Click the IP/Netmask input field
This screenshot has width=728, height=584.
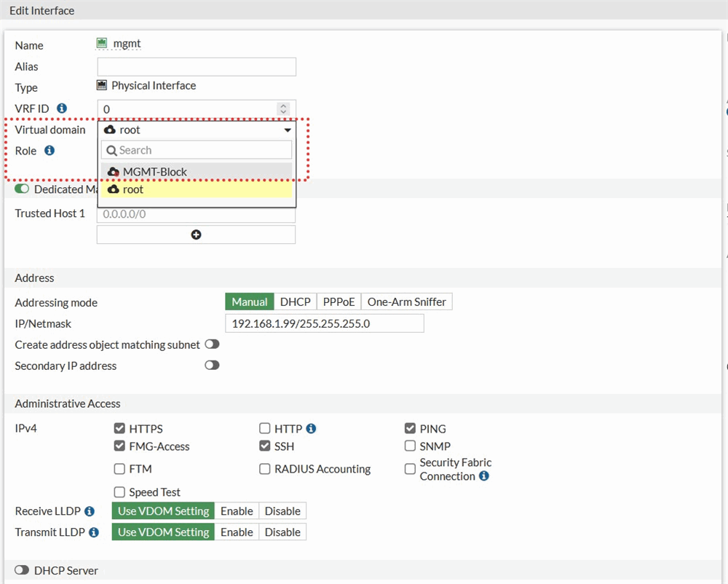coord(324,323)
